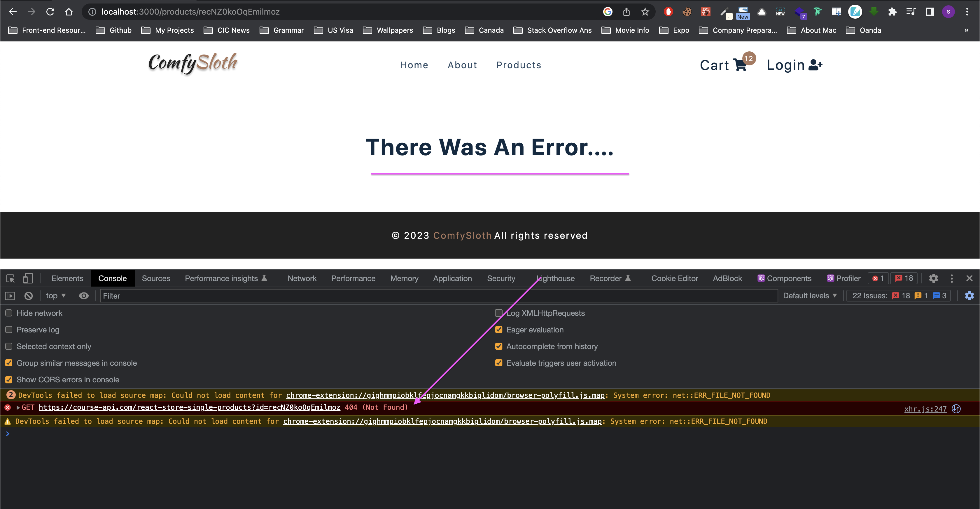This screenshot has height=509, width=980.
Task: Open the top context dropdown
Action: pos(55,296)
